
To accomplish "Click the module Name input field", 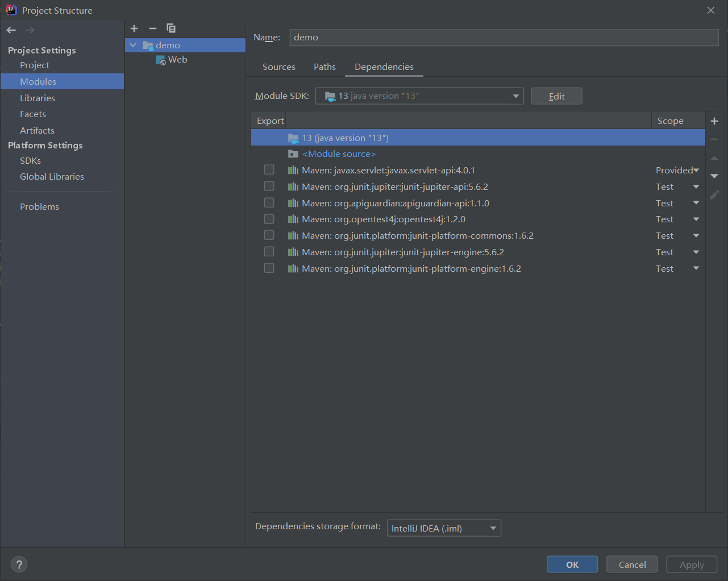I will [x=504, y=38].
